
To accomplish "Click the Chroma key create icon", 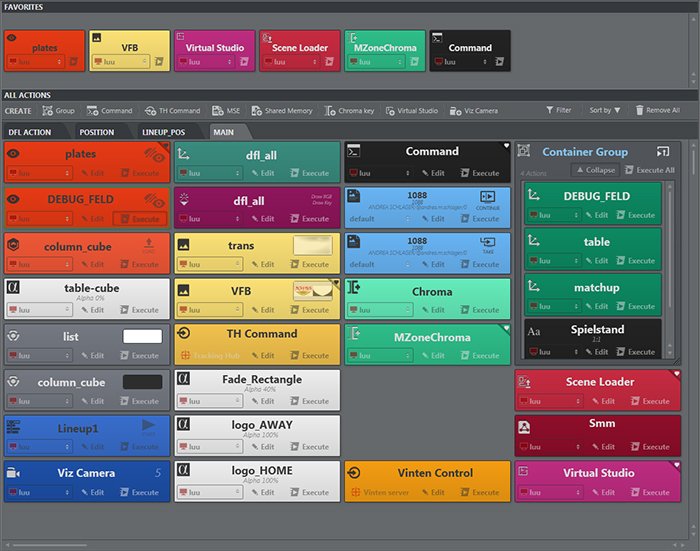I will (x=330, y=110).
